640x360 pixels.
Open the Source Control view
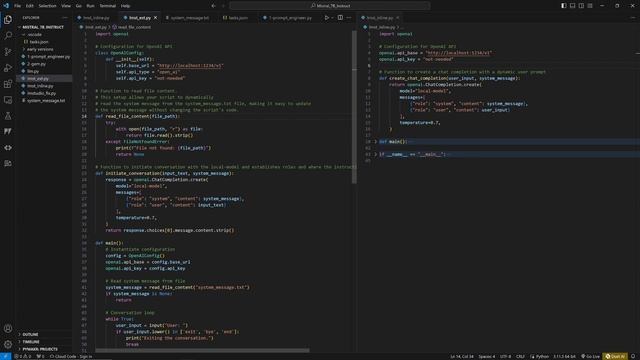pos(8,51)
